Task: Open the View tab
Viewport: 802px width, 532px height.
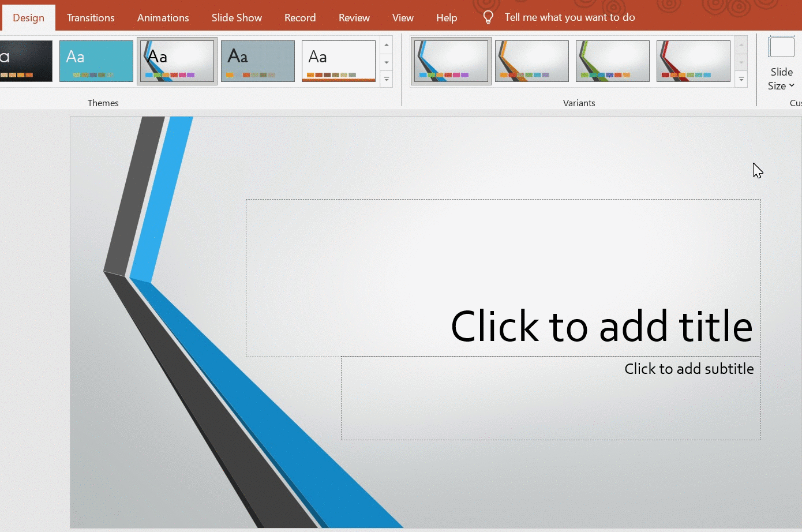Action: [403, 18]
